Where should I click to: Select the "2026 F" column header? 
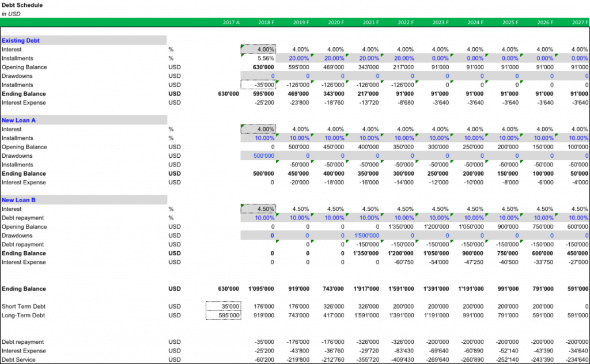pyautogui.click(x=545, y=22)
